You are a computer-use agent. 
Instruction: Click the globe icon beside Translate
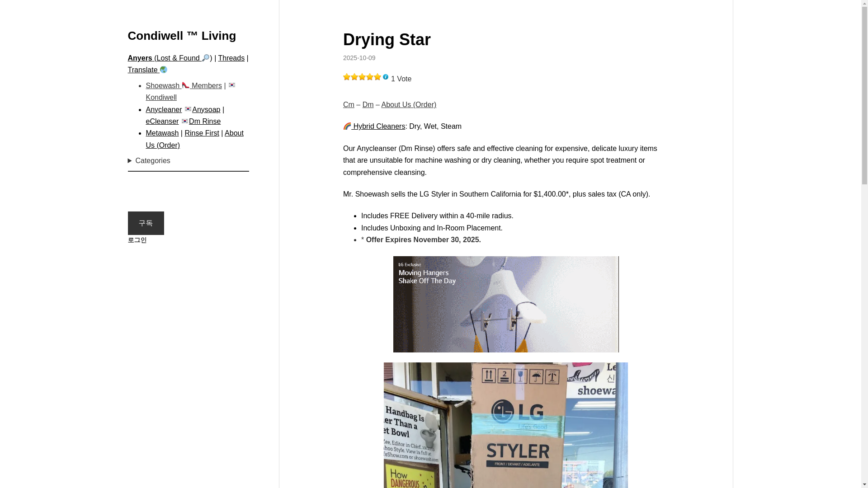pyautogui.click(x=164, y=70)
